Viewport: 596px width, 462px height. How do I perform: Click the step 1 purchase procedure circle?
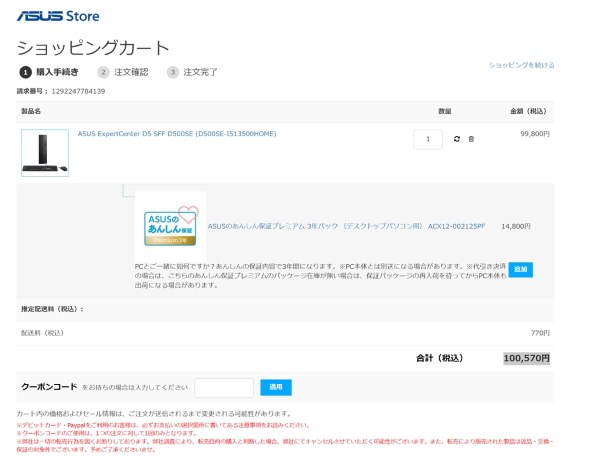coord(25,72)
